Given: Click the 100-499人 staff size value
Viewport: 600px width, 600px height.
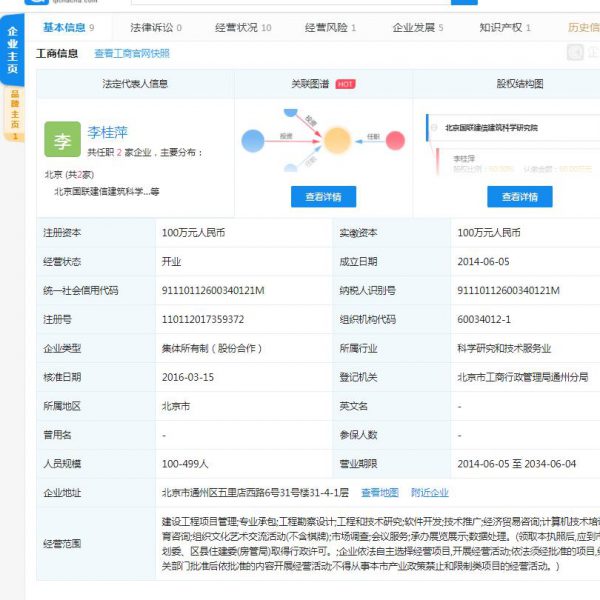Looking at the screenshot, I should [185, 464].
